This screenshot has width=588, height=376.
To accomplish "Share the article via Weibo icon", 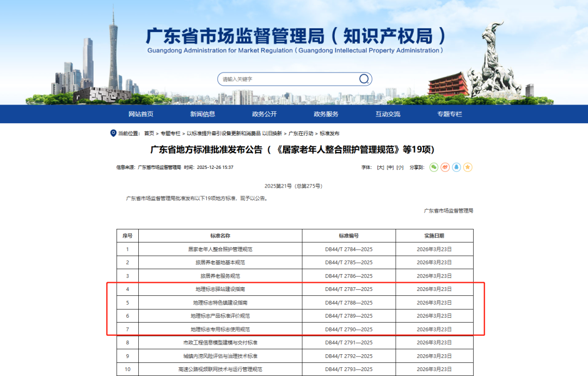I will point(445,167).
